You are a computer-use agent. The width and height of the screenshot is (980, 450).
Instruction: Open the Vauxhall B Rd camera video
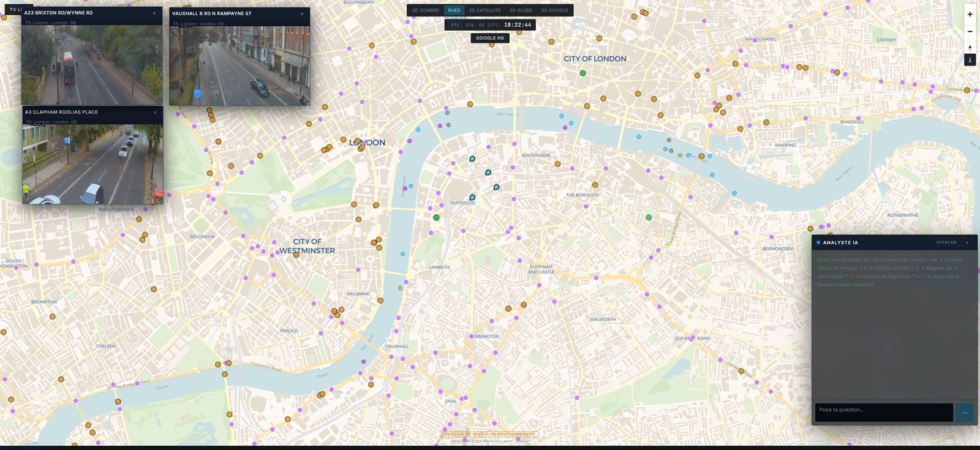click(x=239, y=66)
